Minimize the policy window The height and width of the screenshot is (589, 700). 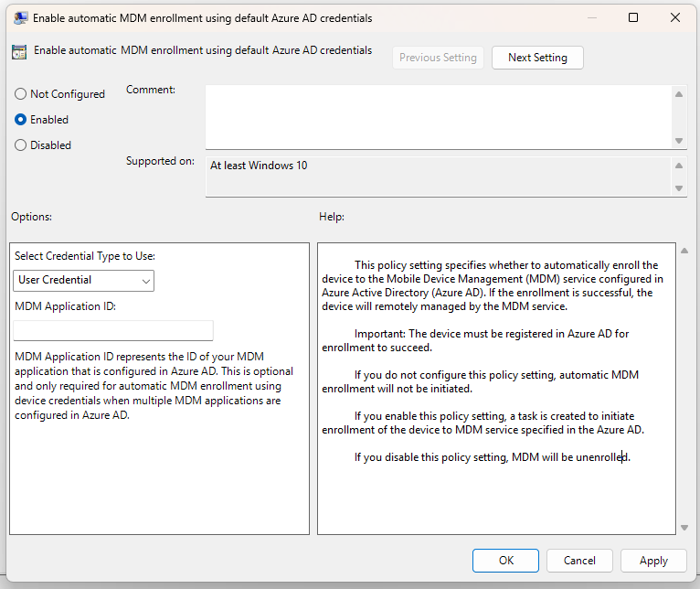[x=592, y=17]
